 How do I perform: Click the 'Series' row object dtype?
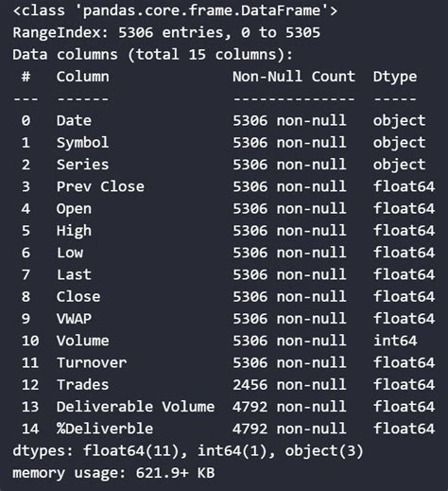click(399, 166)
